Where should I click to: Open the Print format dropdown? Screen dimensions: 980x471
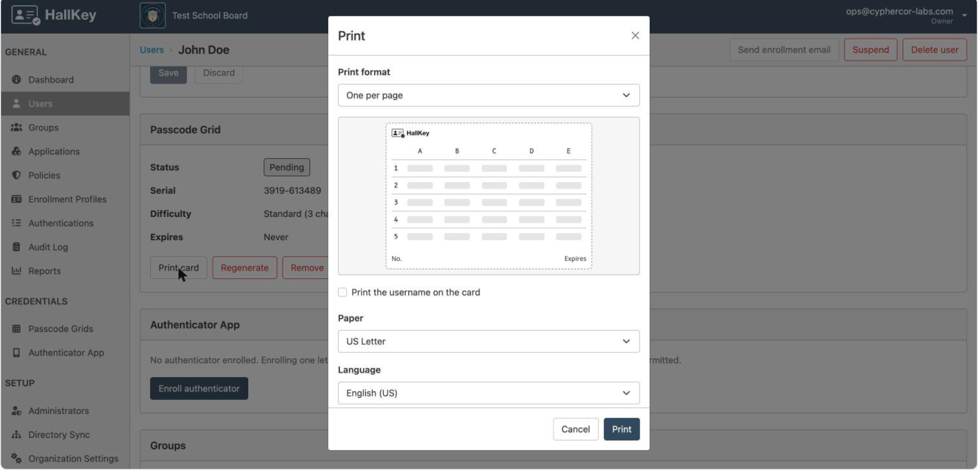[x=489, y=95]
